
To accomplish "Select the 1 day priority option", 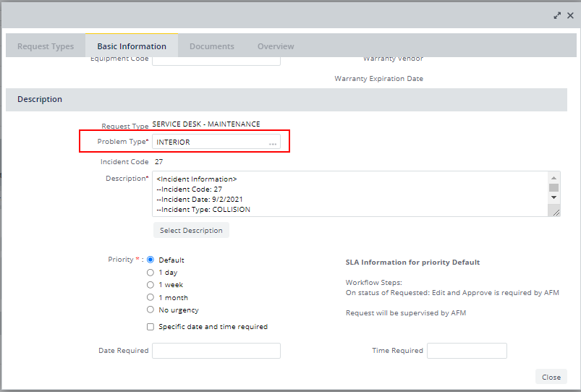I will click(150, 273).
